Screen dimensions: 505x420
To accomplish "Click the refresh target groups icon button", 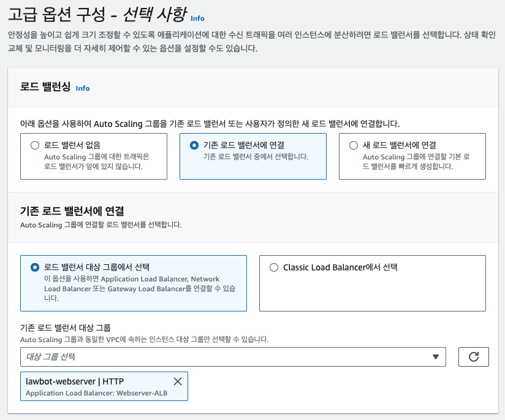I will 473,357.
